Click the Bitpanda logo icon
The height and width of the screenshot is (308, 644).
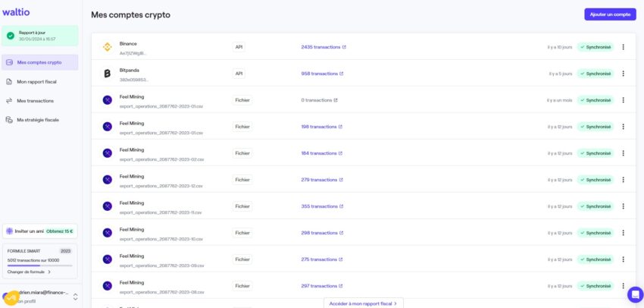click(x=108, y=74)
